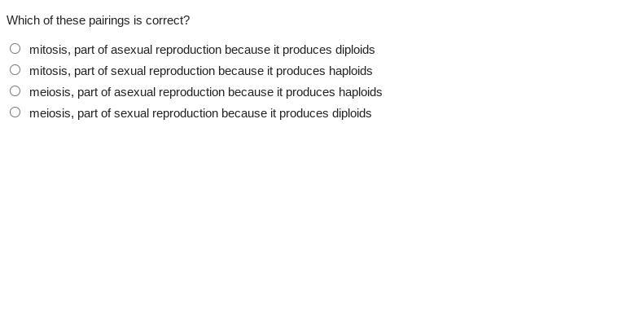644x313 pixels.
Task: Select the radio button for mitosis sexual haploids
Action: (15, 70)
